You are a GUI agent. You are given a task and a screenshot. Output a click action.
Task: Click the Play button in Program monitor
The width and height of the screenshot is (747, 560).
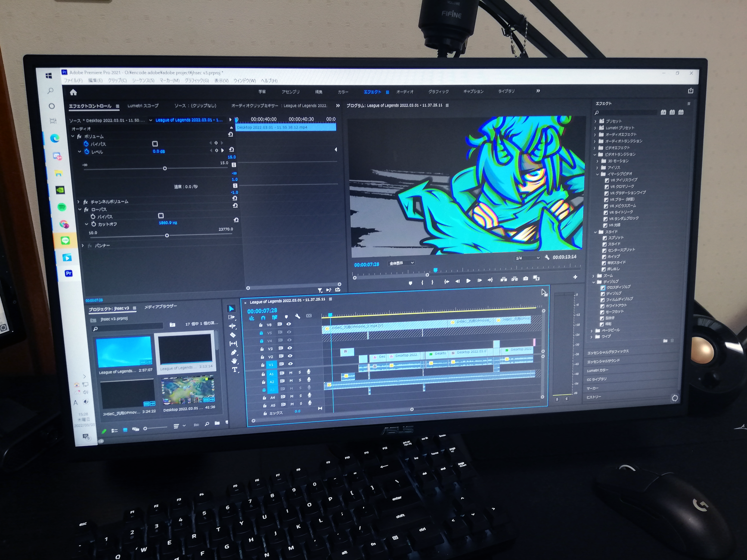pos(468,281)
